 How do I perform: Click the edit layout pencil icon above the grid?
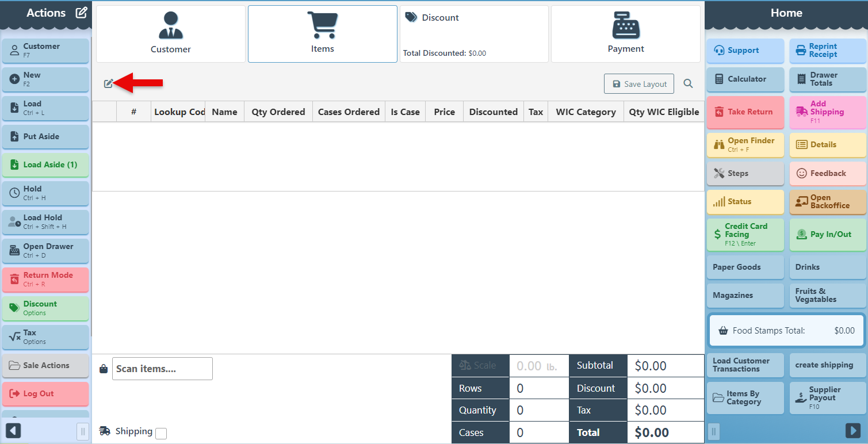point(108,84)
